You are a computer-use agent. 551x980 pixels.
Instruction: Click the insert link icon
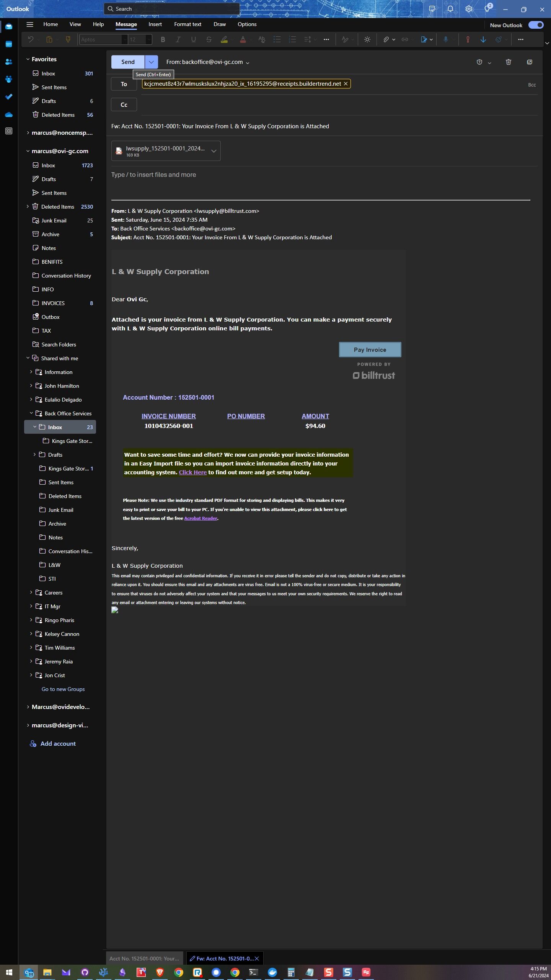(x=405, y=39)
